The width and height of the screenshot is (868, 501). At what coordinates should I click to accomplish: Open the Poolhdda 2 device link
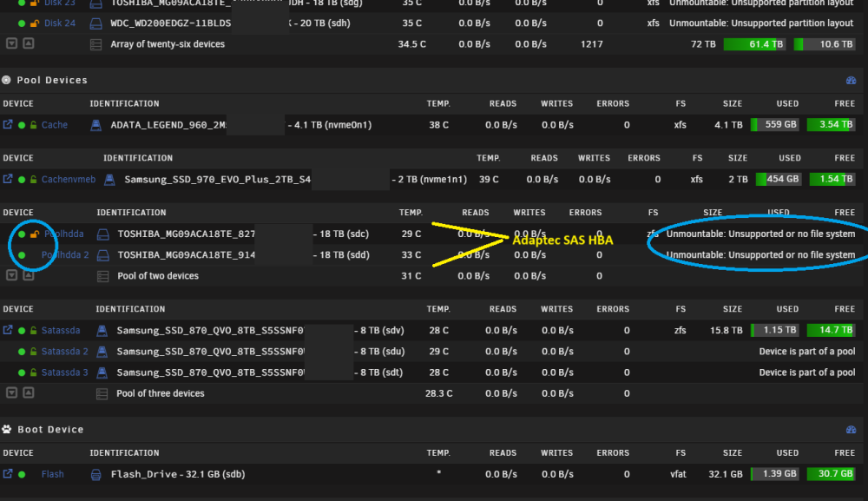click(x=65, y=255)
